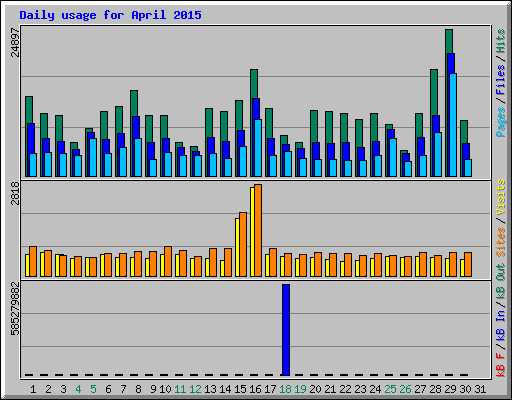Image resolution: width=512 pixels, height=400 pixels.
Task: Click the tallest orange sites bar on day 16
Action: 258,230
